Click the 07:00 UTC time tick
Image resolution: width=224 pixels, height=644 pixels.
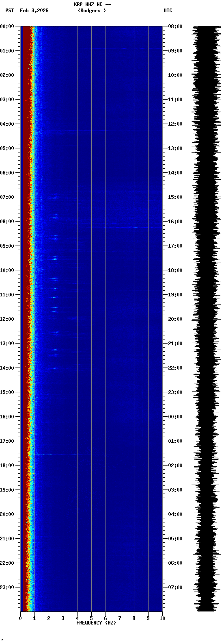[x=175, y=587]
